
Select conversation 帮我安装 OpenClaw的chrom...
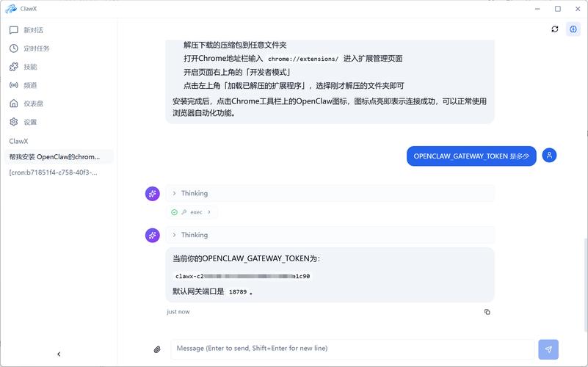click(59, 156)
